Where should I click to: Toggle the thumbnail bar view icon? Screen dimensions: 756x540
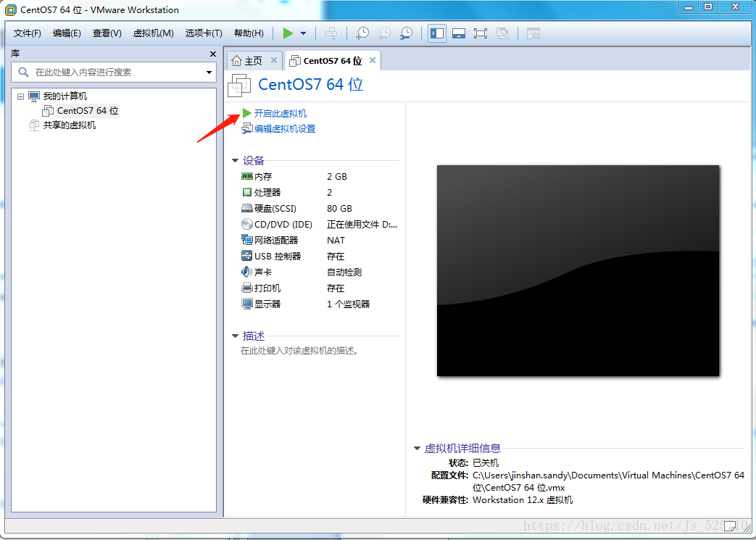coord(459,33)
